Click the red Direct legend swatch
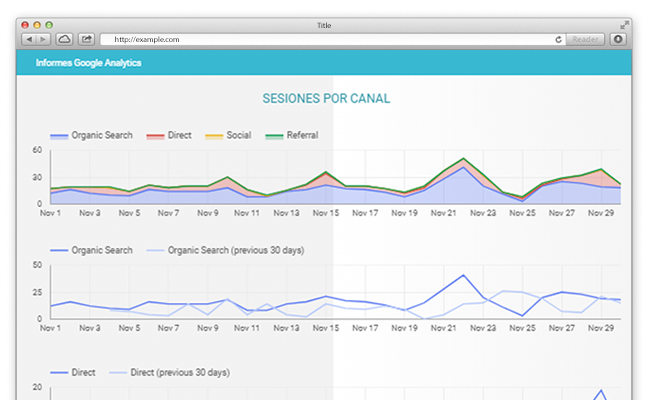650x400 pixels. tap(155, 136)
